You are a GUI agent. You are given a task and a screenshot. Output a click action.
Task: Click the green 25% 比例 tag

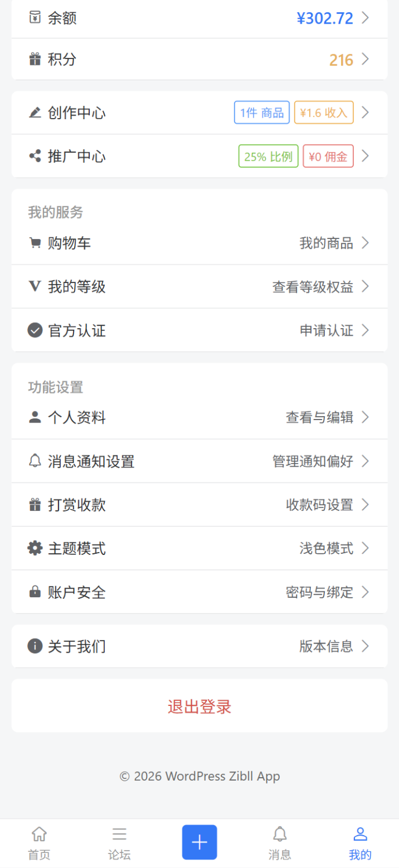tap(268, 156)
